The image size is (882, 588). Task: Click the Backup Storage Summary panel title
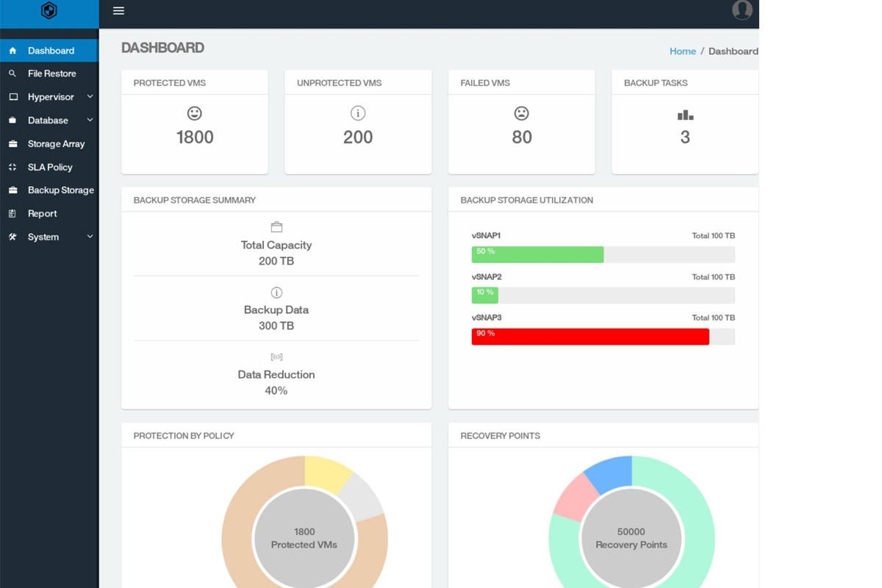tap(195, 200)
